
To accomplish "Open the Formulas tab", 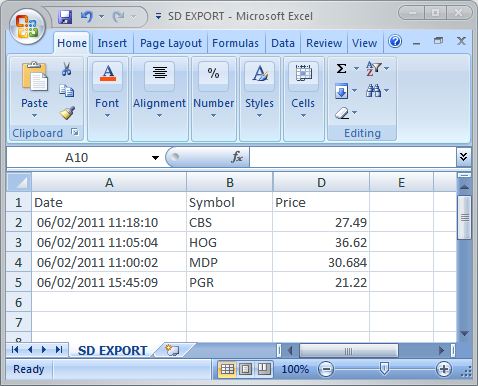I will click(235, 43).
